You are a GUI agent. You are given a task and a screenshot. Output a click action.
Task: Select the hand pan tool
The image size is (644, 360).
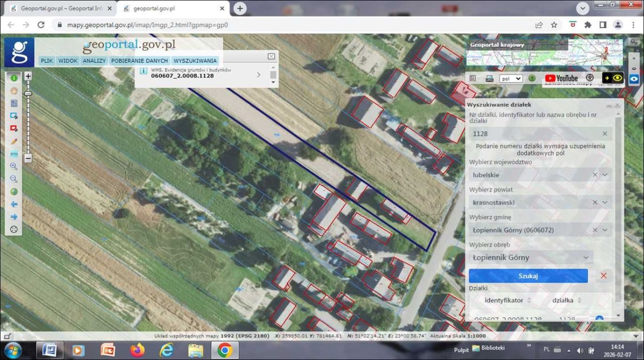[x=14, y=91]
